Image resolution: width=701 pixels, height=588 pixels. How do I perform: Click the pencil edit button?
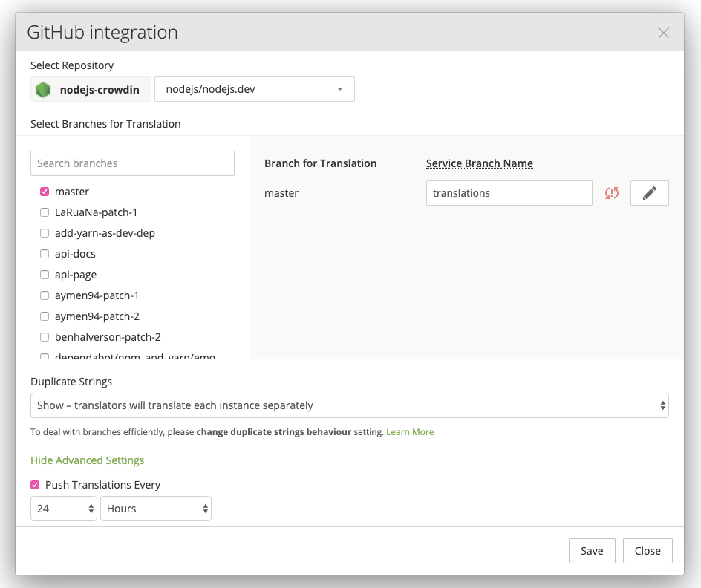[650, 193]
